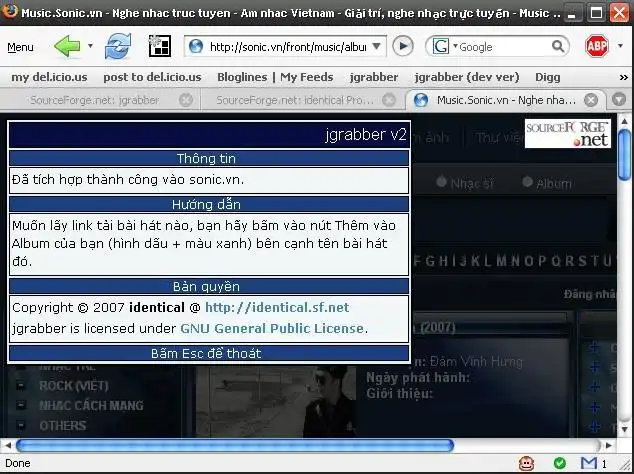Click the horizontal scrollbar right arrow
Screen dimensions: 634x474
(609, 445)
